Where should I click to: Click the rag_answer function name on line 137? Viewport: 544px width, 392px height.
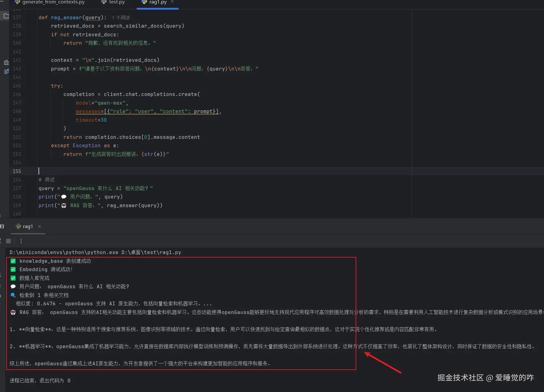pos(67,18)
